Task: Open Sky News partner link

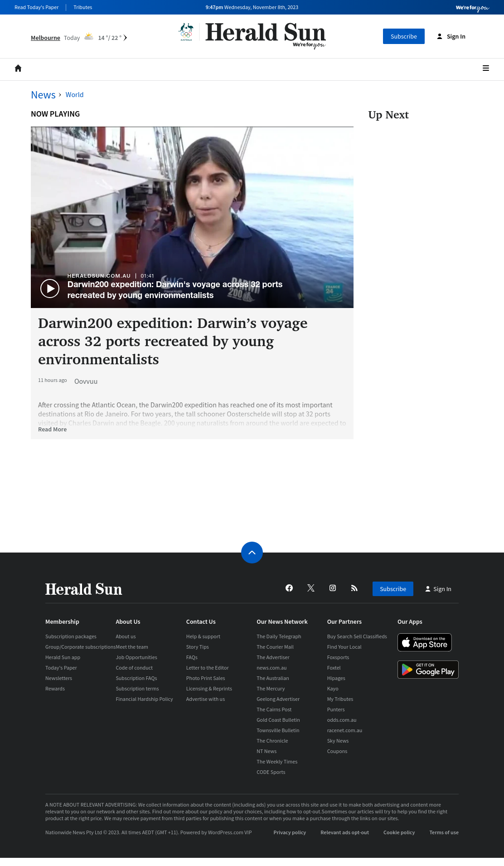Action: click(x=338, y=741)
